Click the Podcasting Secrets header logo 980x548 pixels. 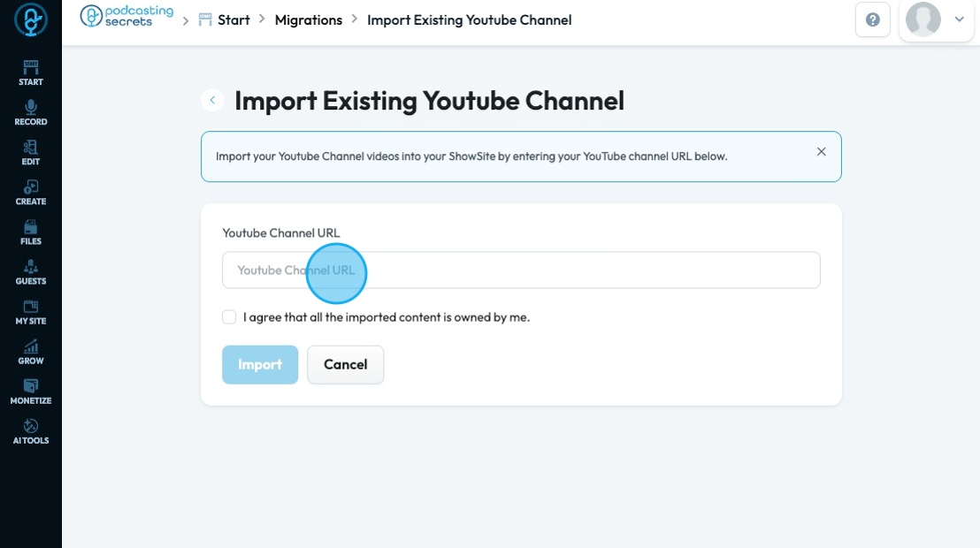click(126, 16)
